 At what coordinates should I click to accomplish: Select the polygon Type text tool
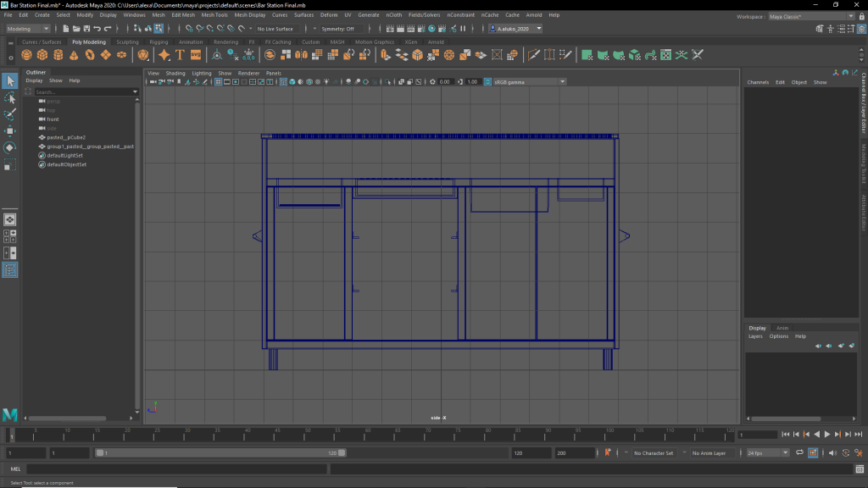click(180, 55)
